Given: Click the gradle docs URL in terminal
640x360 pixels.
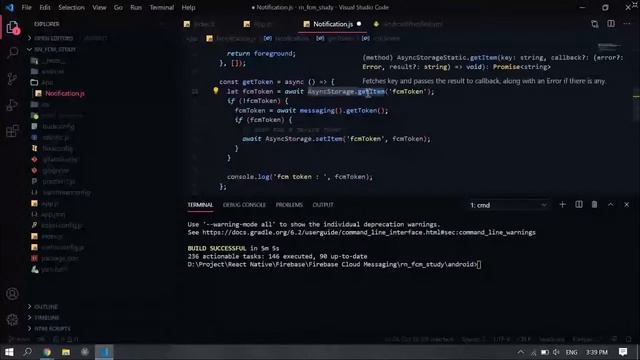Looking at the screenshot, I should pos(369,232).
